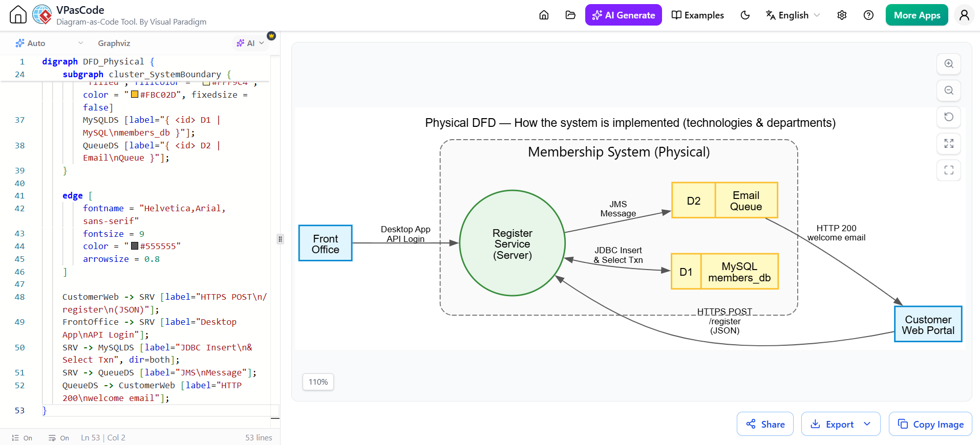Viewport: 980px width, 445px height.
Task: Select the Graphviz language label
Action: coord(114,43)
